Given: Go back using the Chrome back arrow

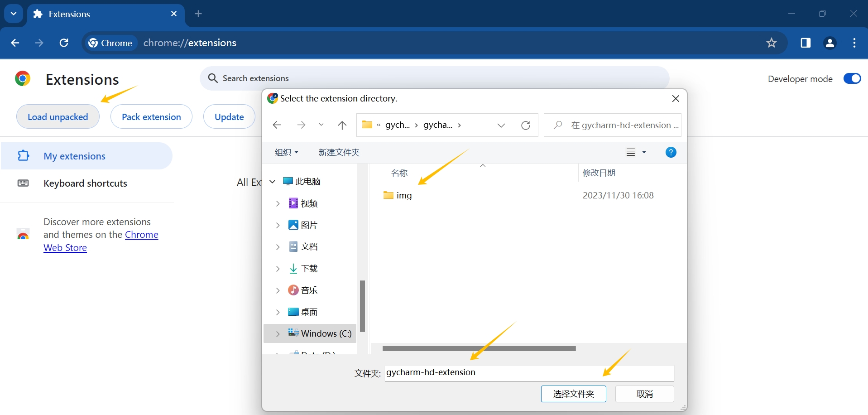Looking at the screenshot, I should point(15,43).
